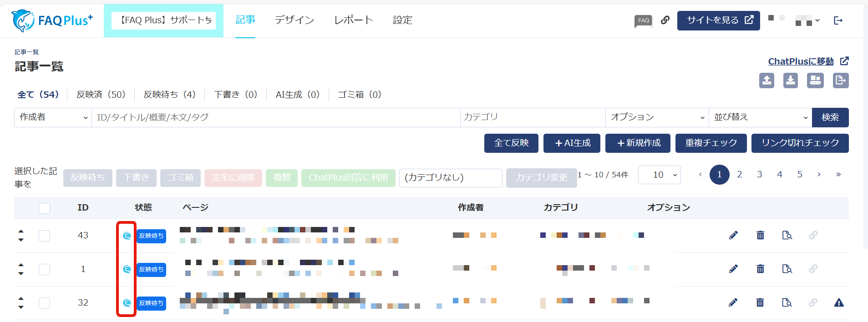Click the chat bubble icon for article 43
The image size is (868, 322).
point(127,236)
